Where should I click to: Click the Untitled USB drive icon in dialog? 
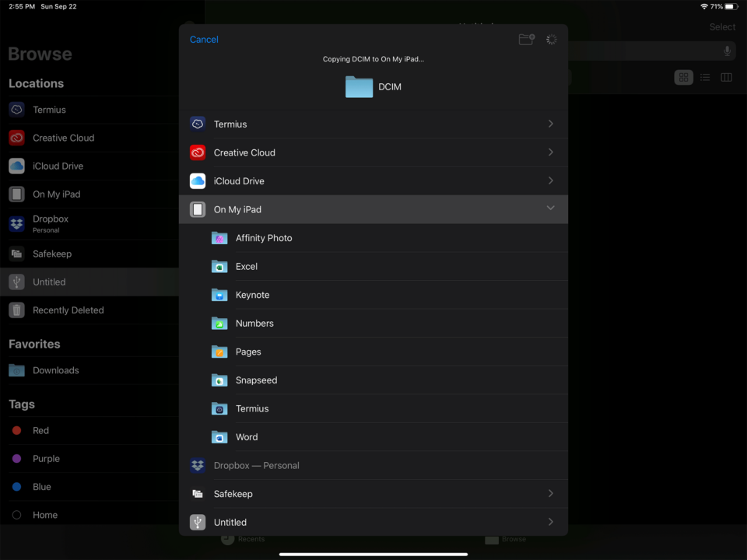(x=198, y=522)
